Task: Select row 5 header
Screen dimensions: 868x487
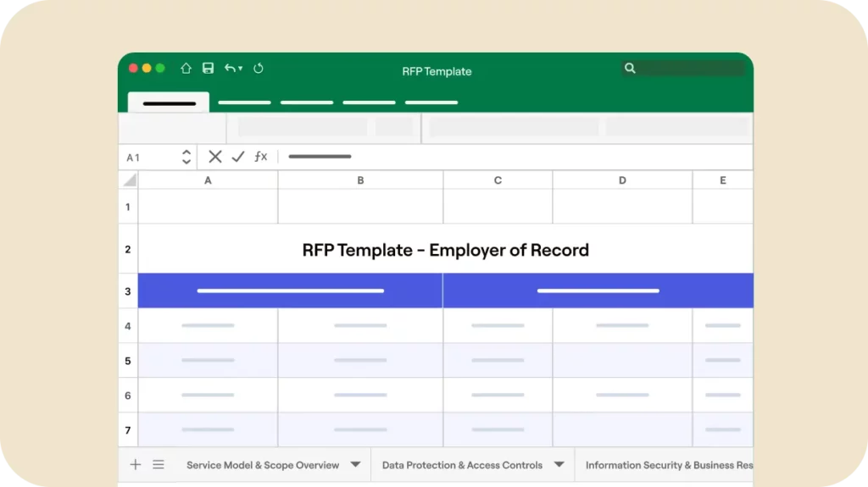Action: (128, 361)
